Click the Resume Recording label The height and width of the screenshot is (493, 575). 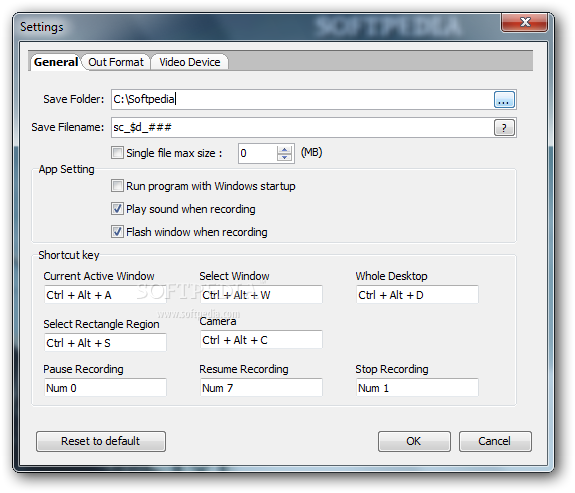click(x=244, y=369)
